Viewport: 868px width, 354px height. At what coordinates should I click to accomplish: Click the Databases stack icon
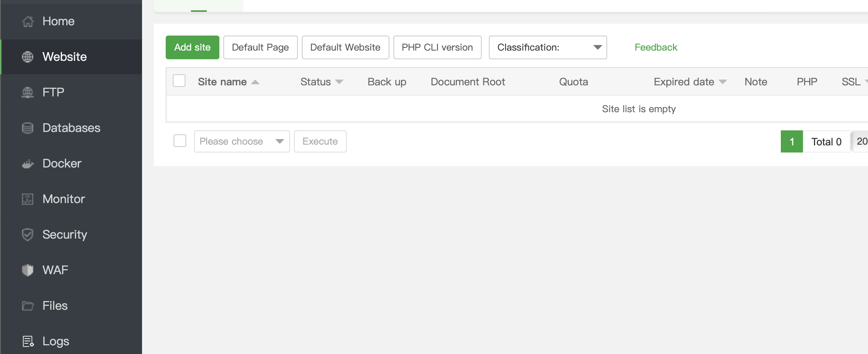pyautogui.click(x=28, y=128)
